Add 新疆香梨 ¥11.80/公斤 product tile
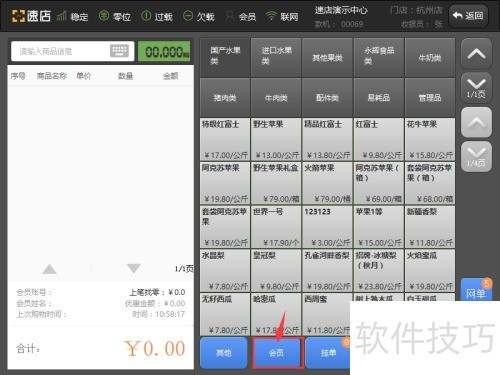This screenshot has height=375, width=500. coord(430,227)
